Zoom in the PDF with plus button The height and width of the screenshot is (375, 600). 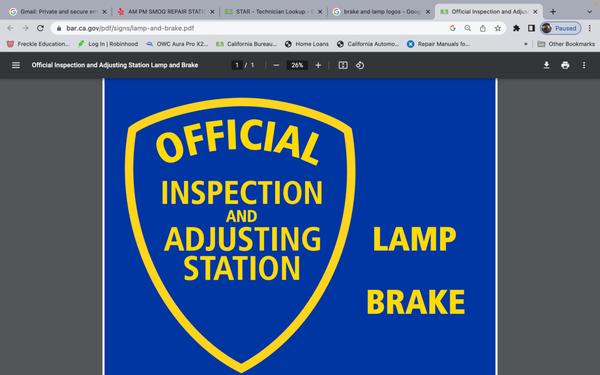point(318,65)
